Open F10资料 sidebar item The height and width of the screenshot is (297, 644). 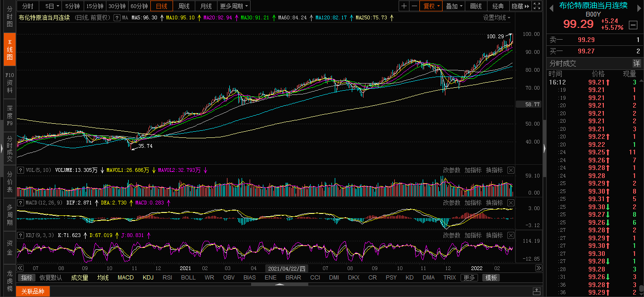[9, 82]
